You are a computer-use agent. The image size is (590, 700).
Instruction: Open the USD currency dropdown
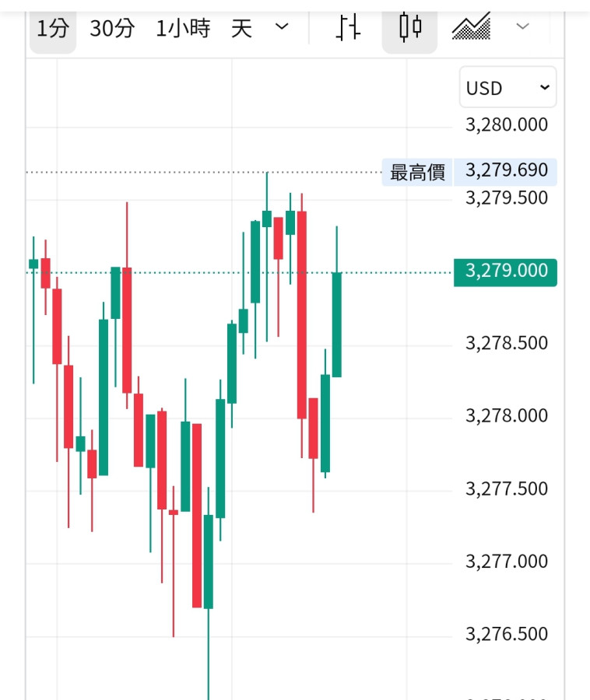pyautogui.click(x=507, y=88)
